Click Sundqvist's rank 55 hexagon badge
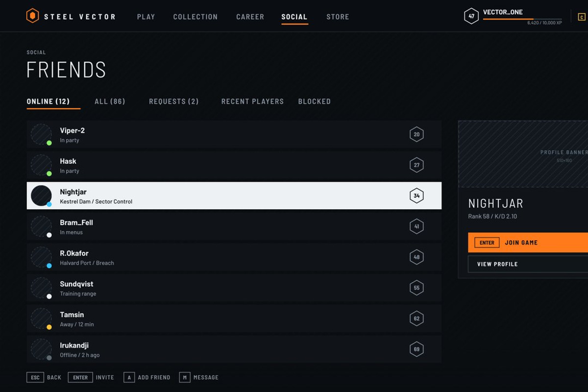The image size is (588, 392). tap(416, 288)
